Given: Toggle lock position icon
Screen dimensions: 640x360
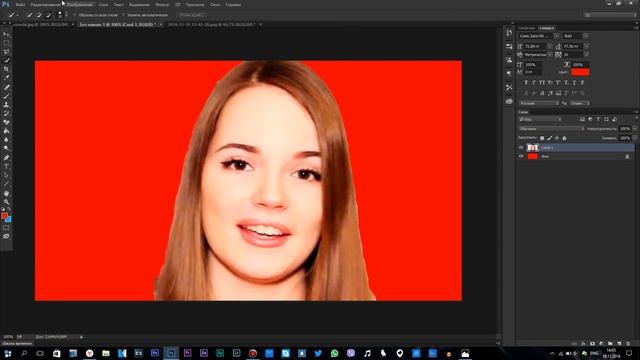Looking at the screenshot, I should click(557, 138).
